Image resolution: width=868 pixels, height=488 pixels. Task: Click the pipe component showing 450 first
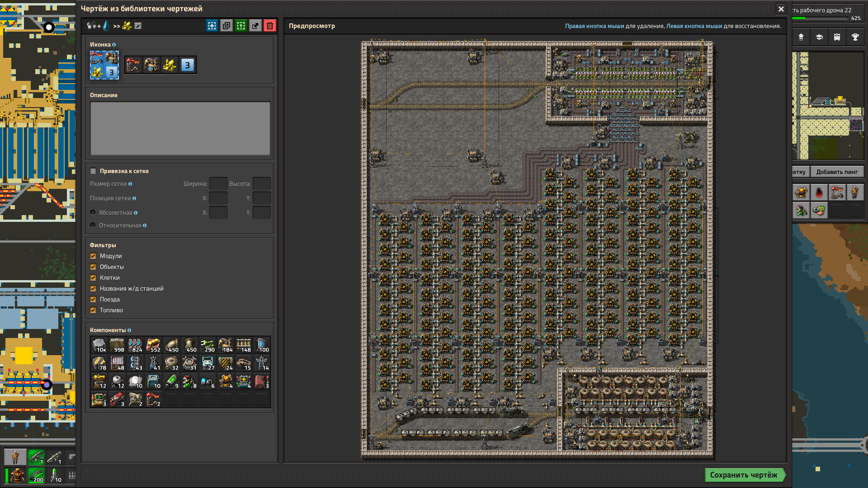click(x=171, y=345)
